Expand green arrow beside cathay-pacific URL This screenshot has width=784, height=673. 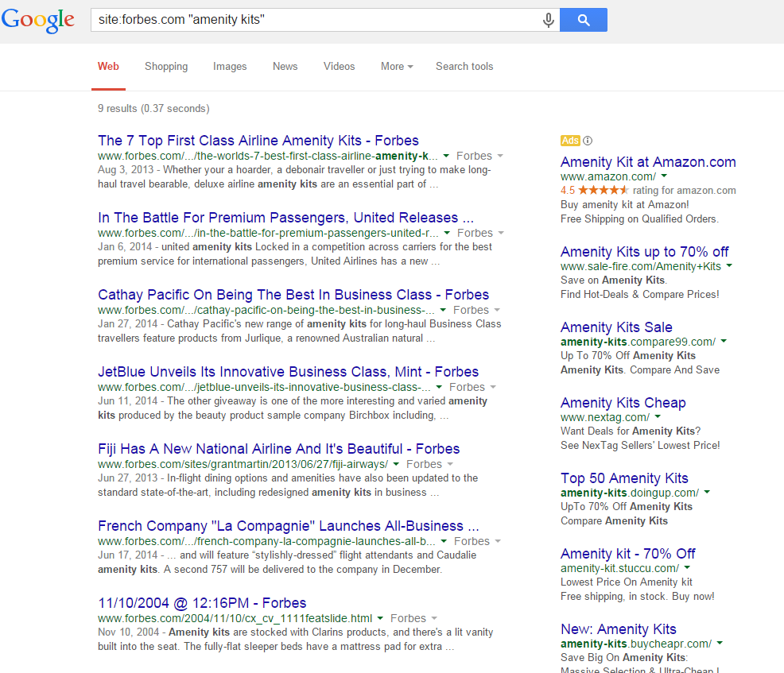[x=443, y=310]
